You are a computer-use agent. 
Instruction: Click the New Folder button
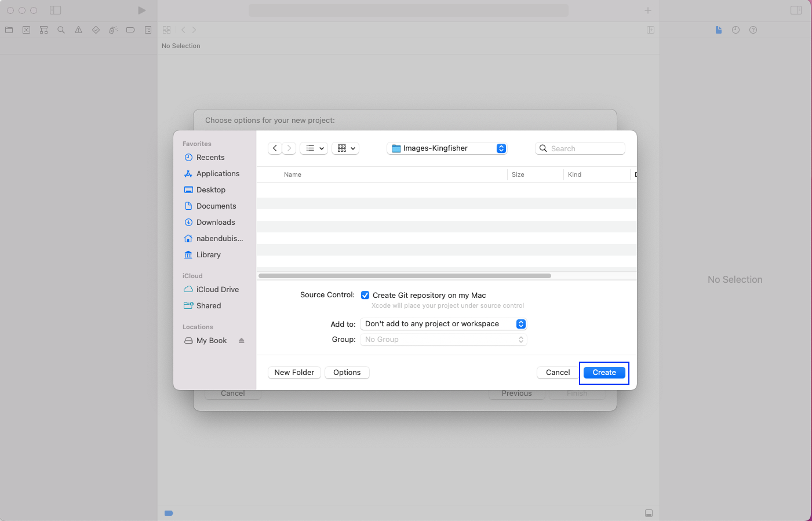pyautogui.click(x=294, y=373)
